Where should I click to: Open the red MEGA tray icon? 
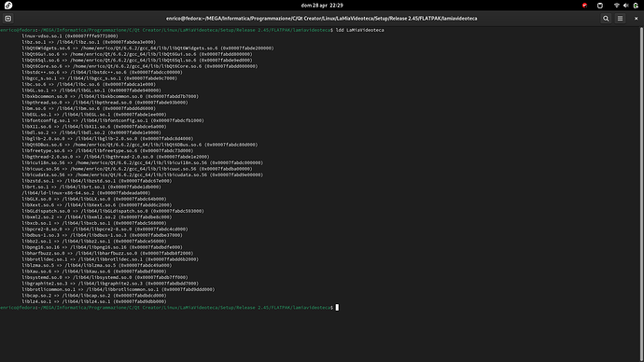[x=584, y=6]
